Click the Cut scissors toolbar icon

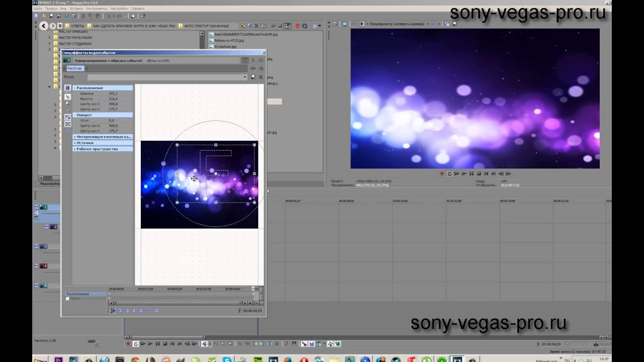(x=83, y=16)
